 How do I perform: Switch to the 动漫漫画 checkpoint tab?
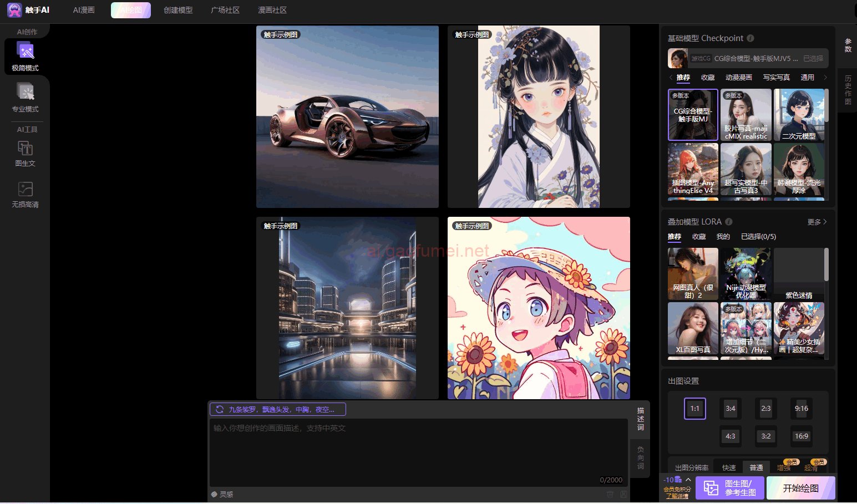tap(738, 78)
